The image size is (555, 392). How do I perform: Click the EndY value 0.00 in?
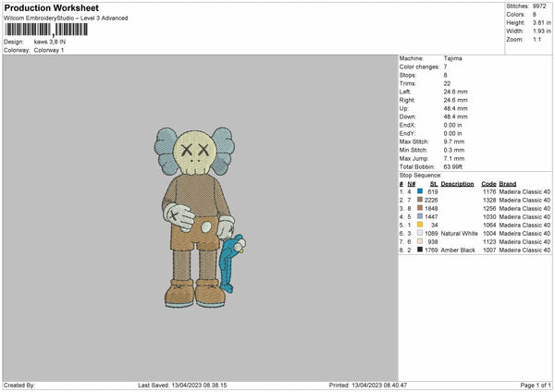coord(452,133)
